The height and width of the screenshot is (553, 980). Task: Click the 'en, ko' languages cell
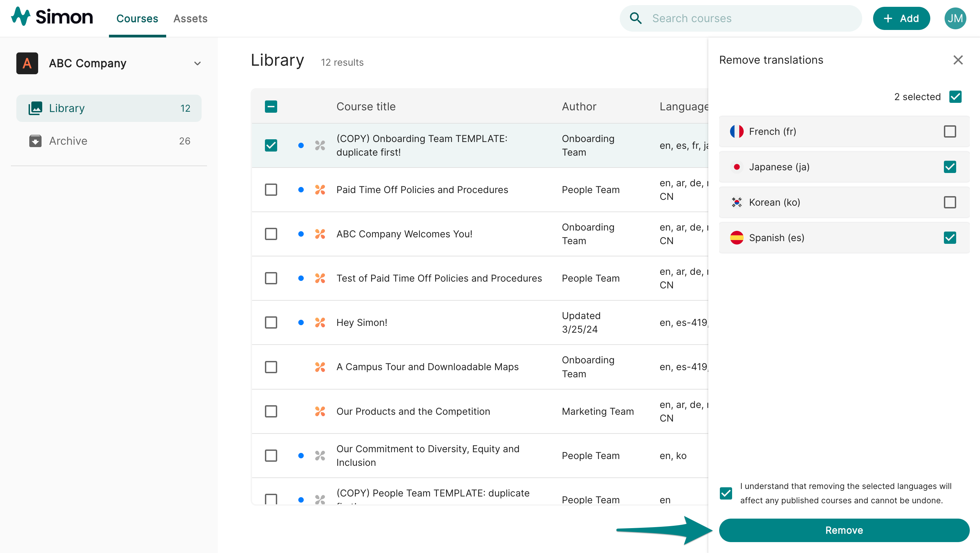(673, 455)
